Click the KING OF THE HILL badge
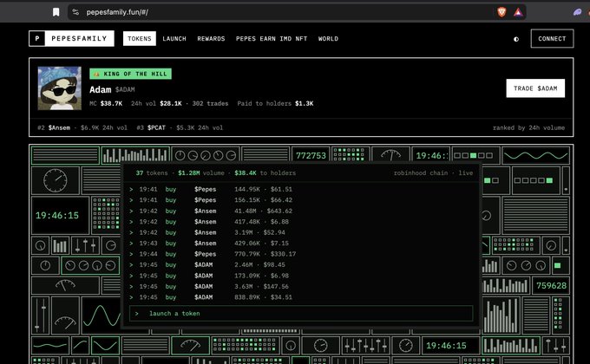The width and height of the screenshot is (590, 364). coord(130,74)
